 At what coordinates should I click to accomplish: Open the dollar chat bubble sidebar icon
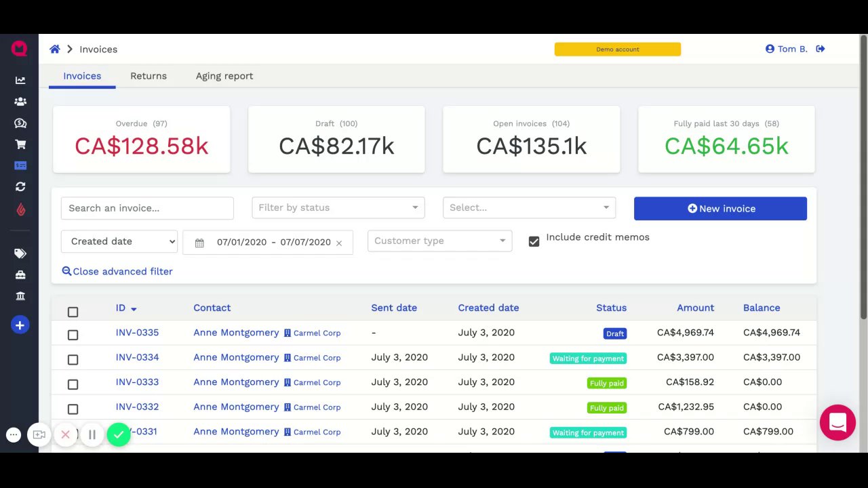click(x=20, y=123)
